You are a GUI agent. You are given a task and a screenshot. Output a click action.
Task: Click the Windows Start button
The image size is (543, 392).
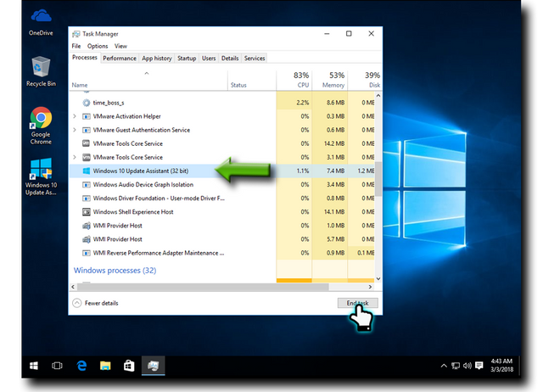[x=34, y=366]
